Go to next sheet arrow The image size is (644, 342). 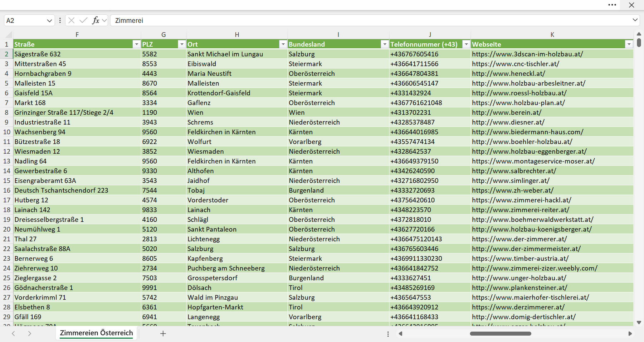pos(30,333)
